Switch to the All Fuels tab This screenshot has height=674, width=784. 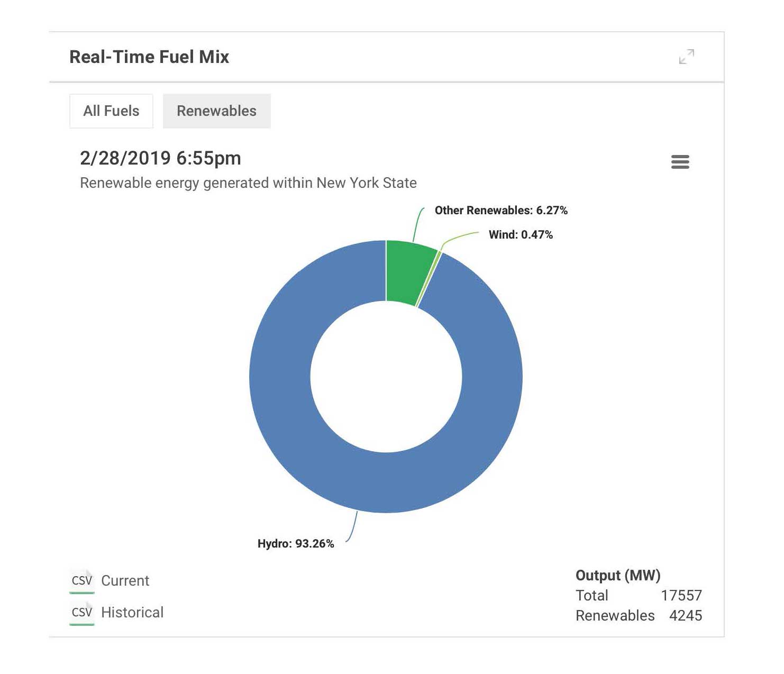point(111,111)
